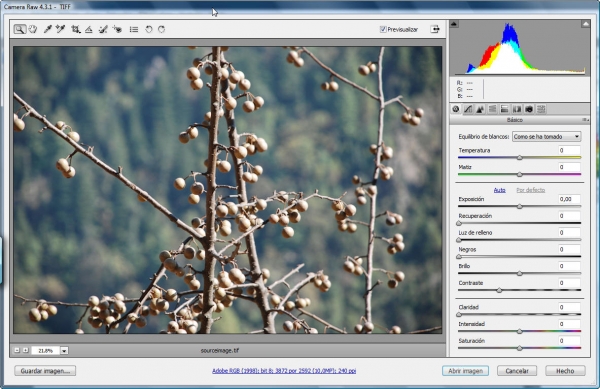Switch to the Detail panel tab
This screenshot has height=389, width=600.
tap(480, 109)
